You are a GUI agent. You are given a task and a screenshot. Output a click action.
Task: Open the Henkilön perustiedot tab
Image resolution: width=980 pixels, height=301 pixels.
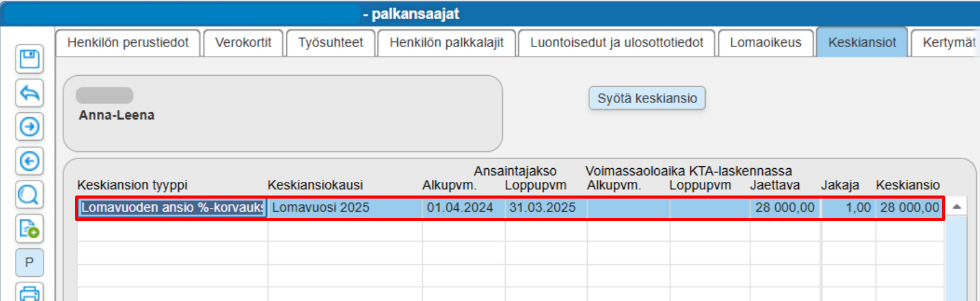coord(128,43)
